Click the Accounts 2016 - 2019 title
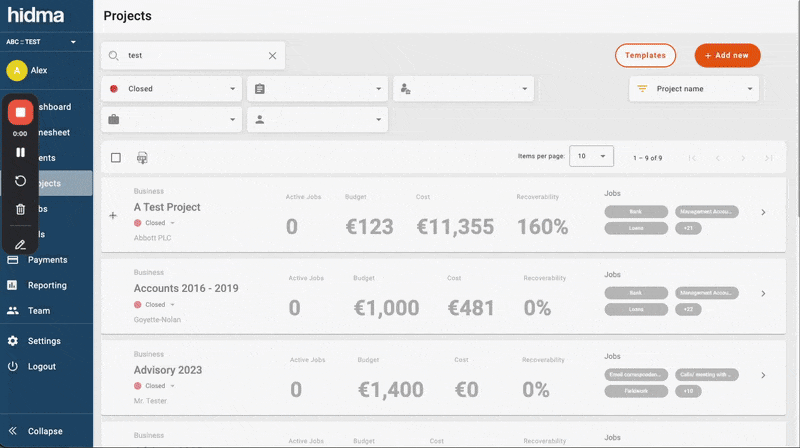 click(x=186, y=288)
